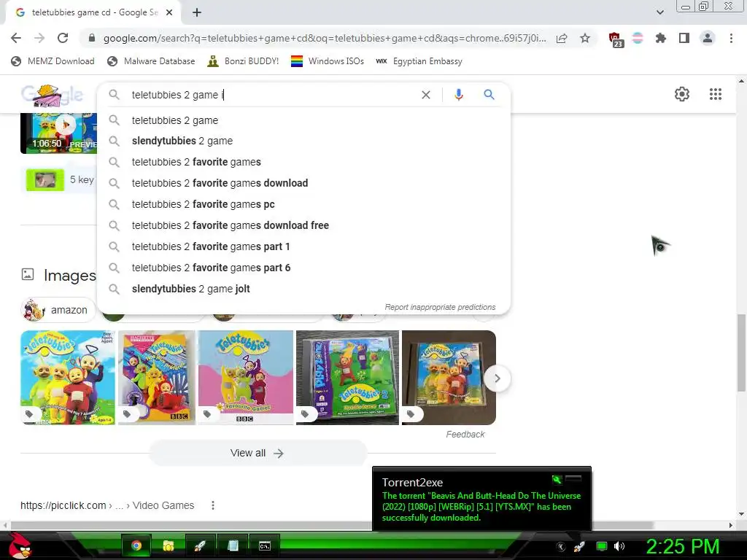Click the URL in the address bar
The height and width of the screenshot is (560, 747).
pyautogui.click(x=324, y=38)
